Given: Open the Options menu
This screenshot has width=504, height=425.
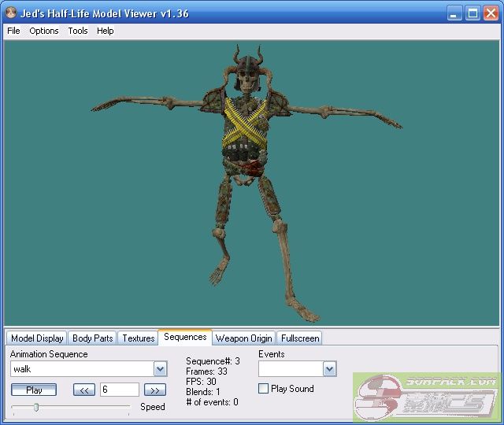Looking at the screenshot, I should [x=44, y=31].
